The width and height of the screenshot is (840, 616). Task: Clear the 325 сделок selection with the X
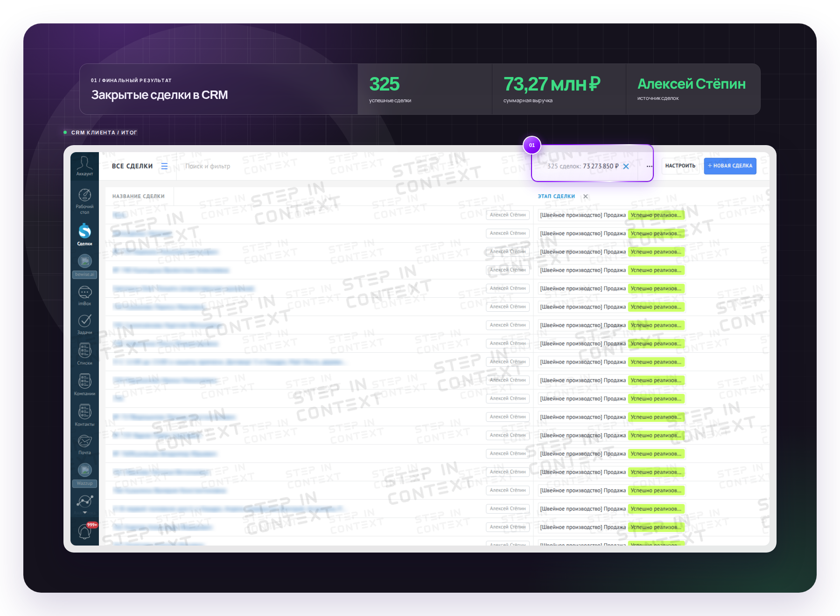coord(626,166)
